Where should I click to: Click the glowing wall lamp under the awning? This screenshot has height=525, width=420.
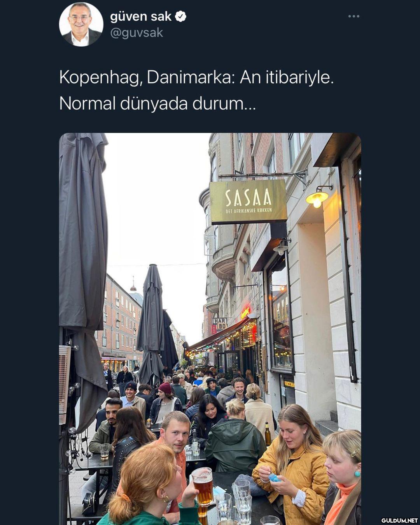pos(317,199)
